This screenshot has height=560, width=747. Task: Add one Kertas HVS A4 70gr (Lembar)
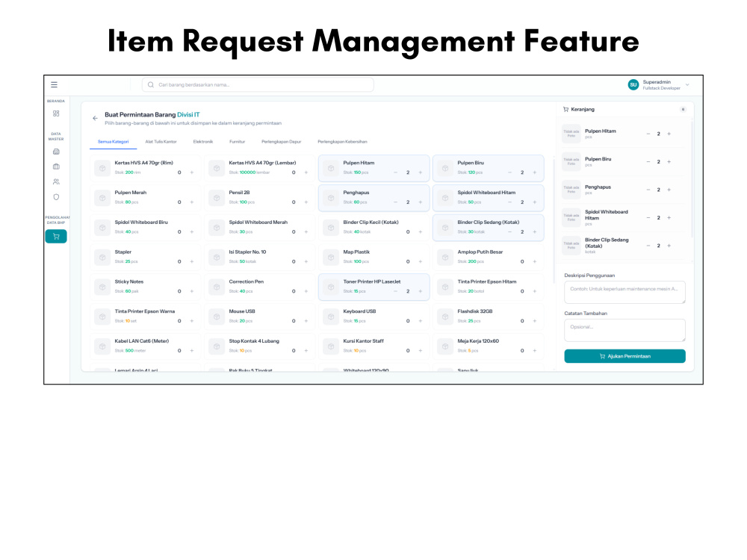click(306, 172)
